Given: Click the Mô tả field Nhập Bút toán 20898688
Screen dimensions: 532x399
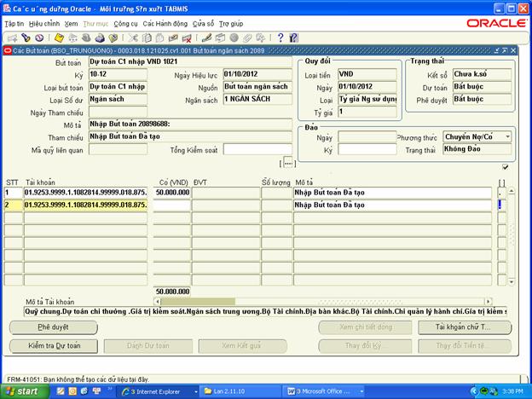Looking at the screenshot, I should click(x=190, y=124).
